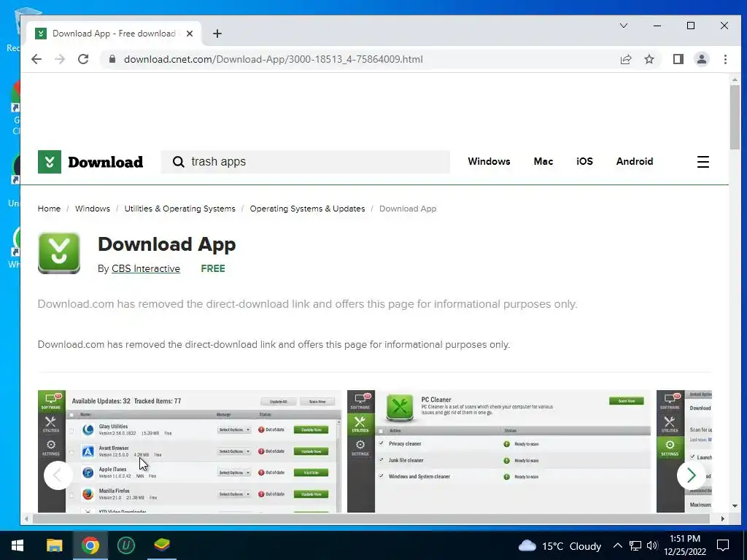Open the Available Updates screenshot thumbnail

click(x=190, y=451)
